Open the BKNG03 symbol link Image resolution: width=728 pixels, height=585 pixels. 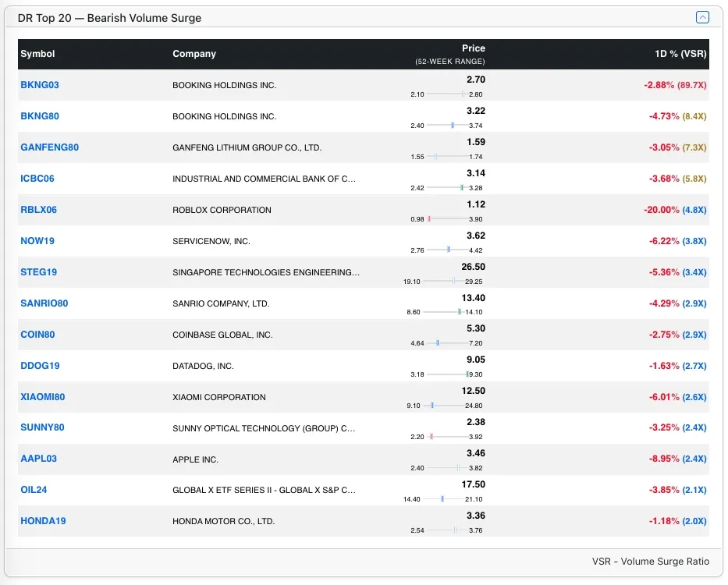tap(40, 85)
